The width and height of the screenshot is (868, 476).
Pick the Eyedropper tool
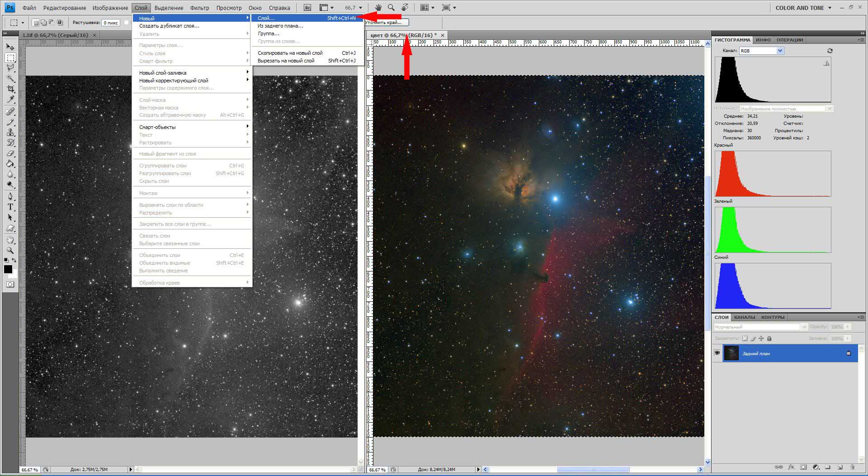pos(10,100)
